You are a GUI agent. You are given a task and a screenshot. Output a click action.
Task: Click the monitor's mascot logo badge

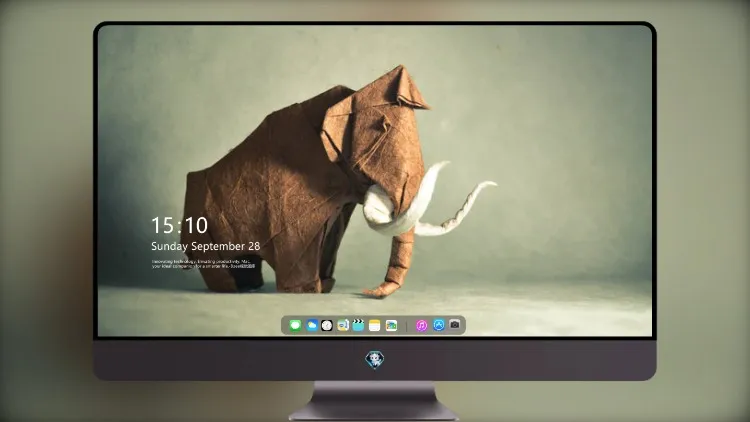tap(375, 360)
